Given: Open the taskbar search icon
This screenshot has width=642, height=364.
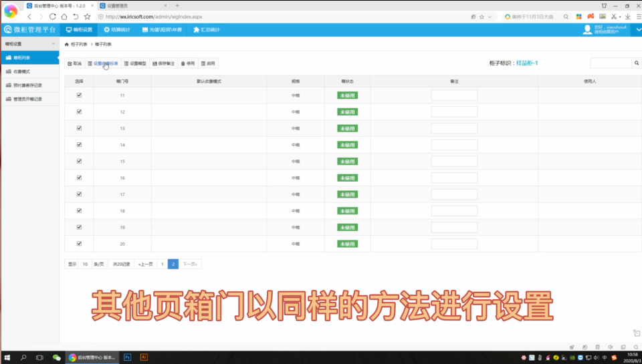Looking at the screenshot, I should pos(23,357).
